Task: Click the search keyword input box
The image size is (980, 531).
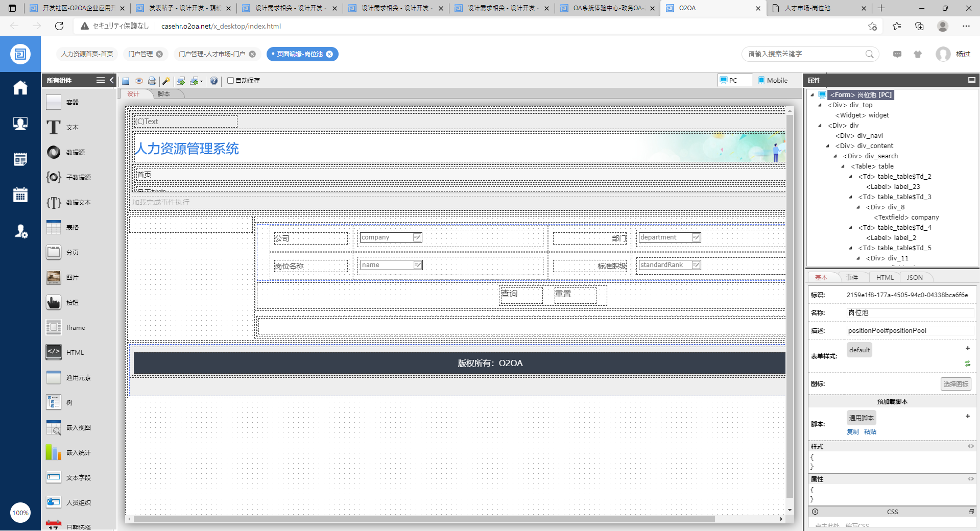Action: [x=805, y=54]
